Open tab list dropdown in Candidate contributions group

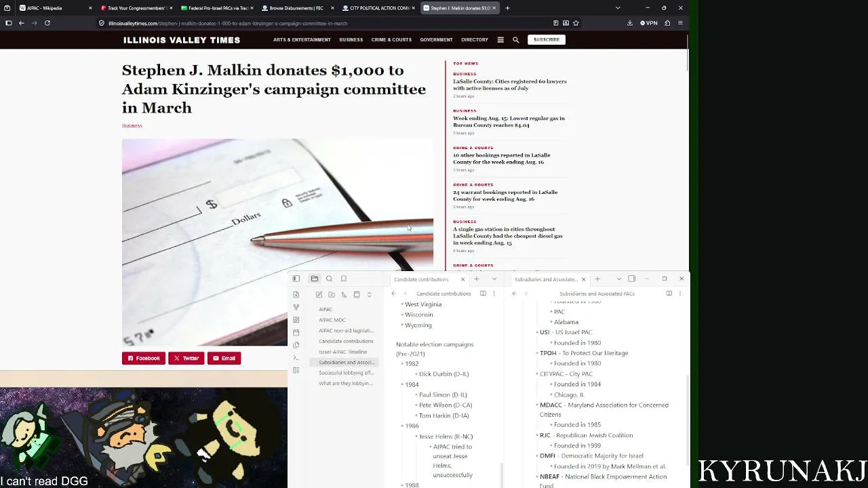(494, 279)
